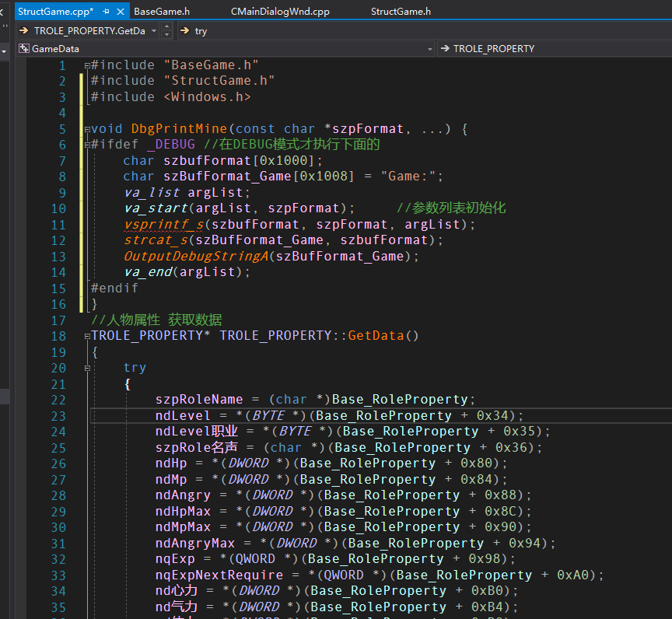Click on vsprintf_s call at line 11

[x=164, y=224]
